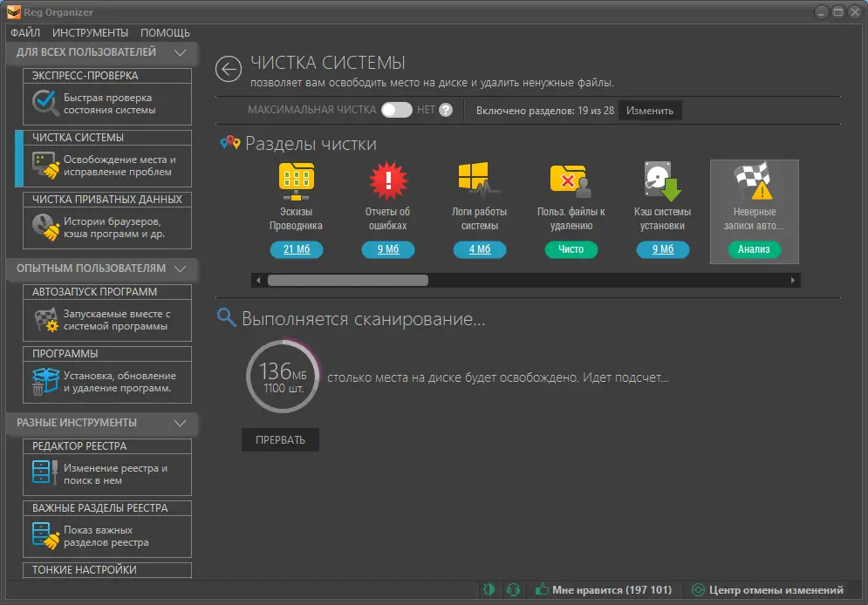This screenshot has height=605, width=868.
Task: Click the feedback headset icon in status bar
Action: [x=515, y=589]
